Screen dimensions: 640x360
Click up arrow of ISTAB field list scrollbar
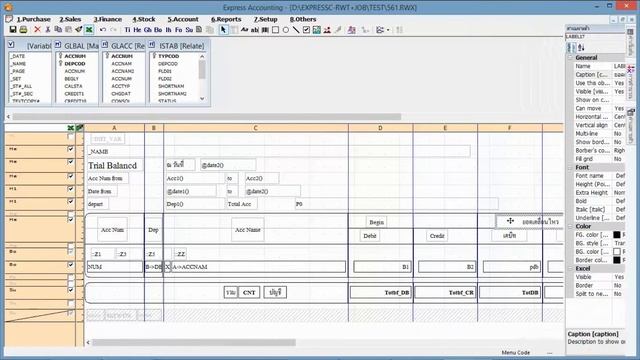[202, 56]
